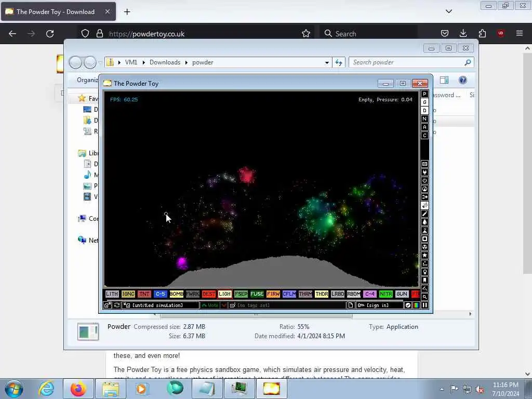Open the Special star category
This screenshot has height=399, width=532.
424,256
